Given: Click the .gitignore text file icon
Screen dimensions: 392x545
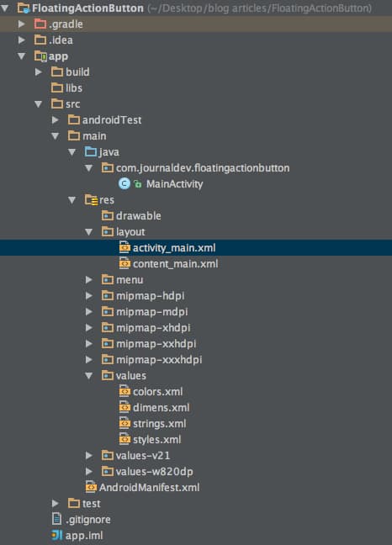Looking at the screenshot, I should 56,519.
